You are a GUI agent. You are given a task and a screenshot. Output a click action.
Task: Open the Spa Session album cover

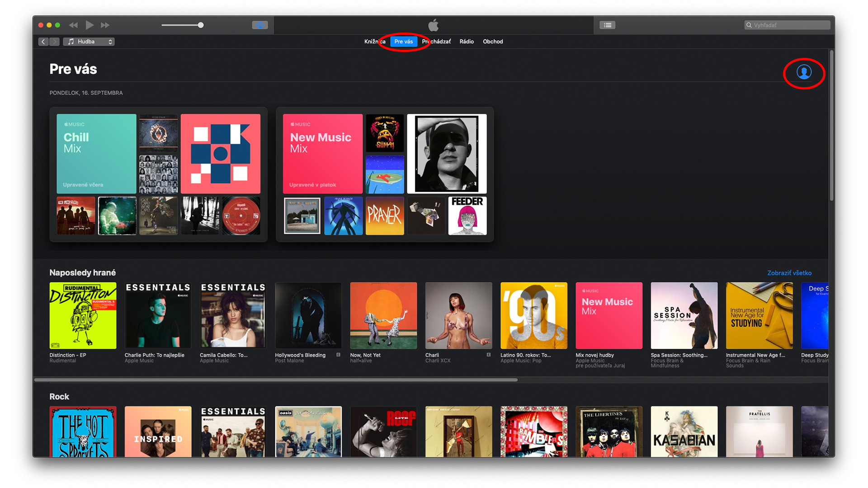pyautogui.click(x=684, y=315)
